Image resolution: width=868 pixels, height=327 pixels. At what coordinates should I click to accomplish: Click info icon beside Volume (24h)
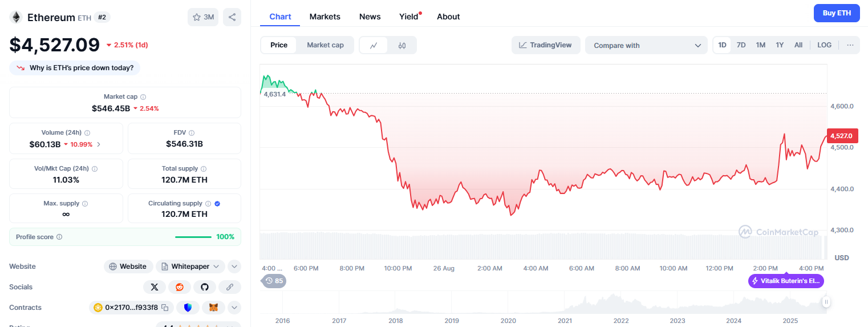tap(86, 132)
